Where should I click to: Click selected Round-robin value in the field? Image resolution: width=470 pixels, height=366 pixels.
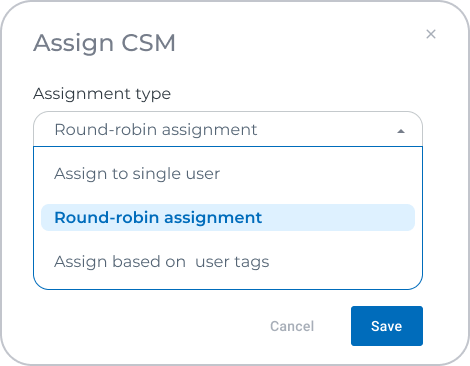[156, 130]
